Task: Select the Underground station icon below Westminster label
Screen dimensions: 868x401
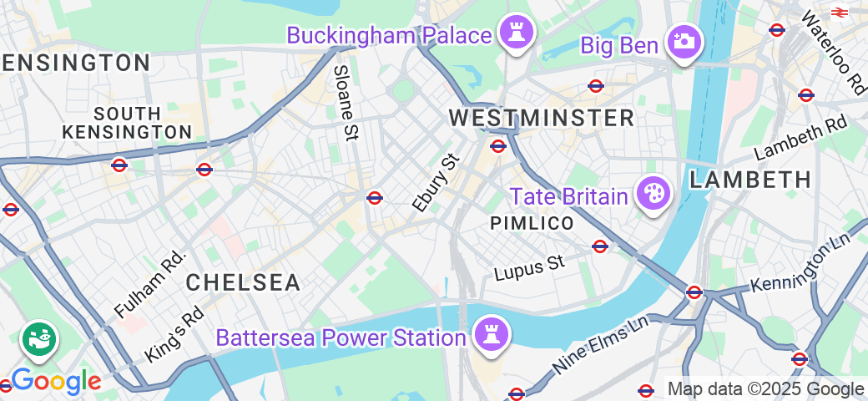Action: point(498,146)
